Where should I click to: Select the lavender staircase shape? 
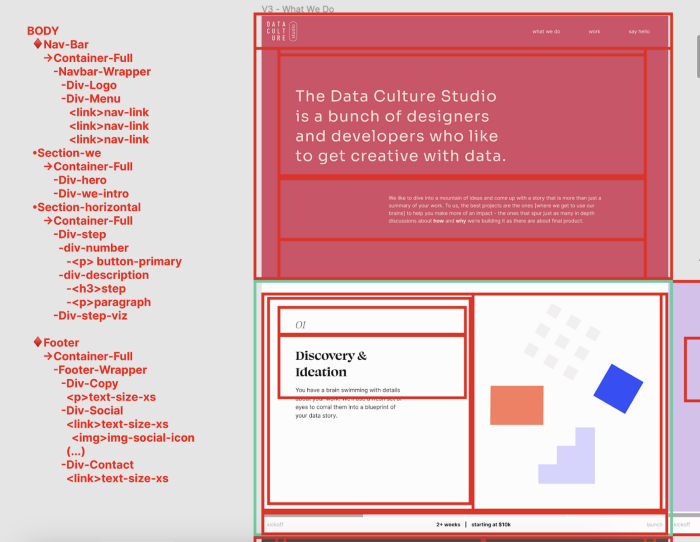(567, 455)
